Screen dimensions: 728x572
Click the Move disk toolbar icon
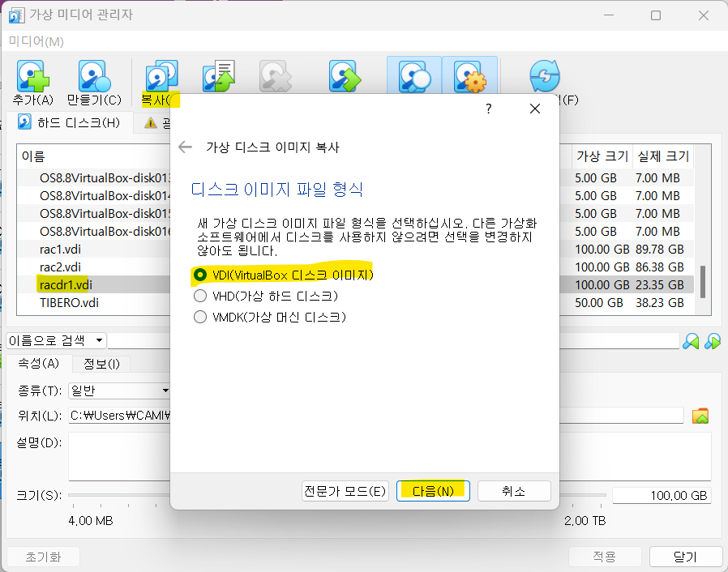[219, 75]
